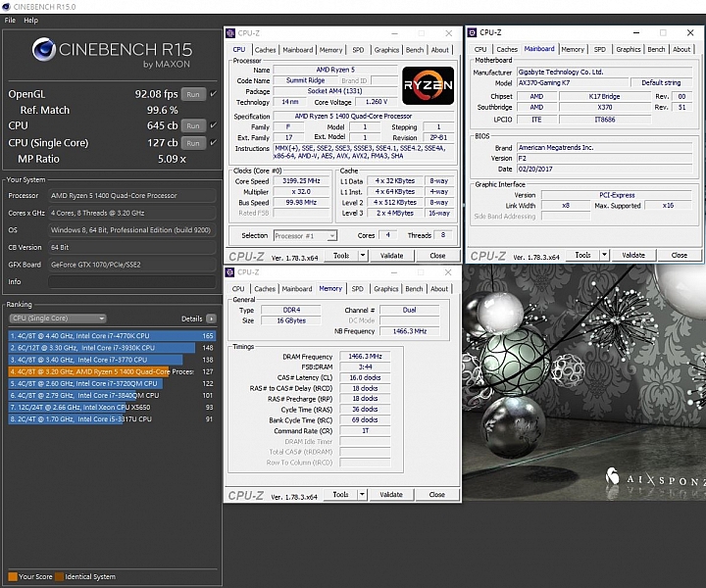Click CPU-Z icon in the Mainboard window title

tap(473, 32)
